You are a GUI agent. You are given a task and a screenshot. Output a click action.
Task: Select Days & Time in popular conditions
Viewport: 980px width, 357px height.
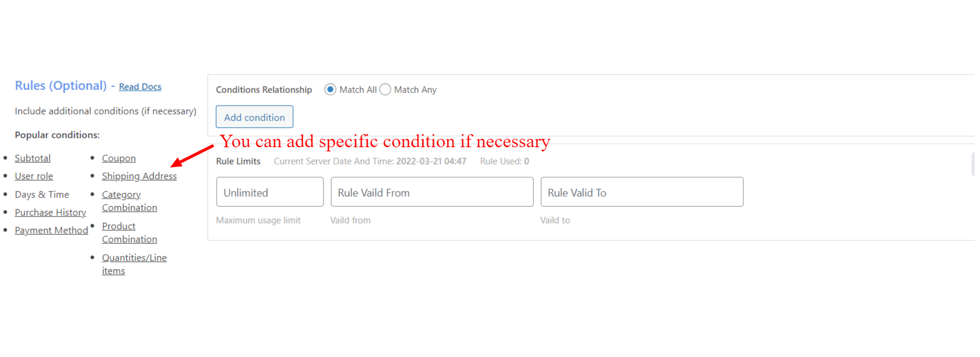pyautogui.click(x=42, y=195)
